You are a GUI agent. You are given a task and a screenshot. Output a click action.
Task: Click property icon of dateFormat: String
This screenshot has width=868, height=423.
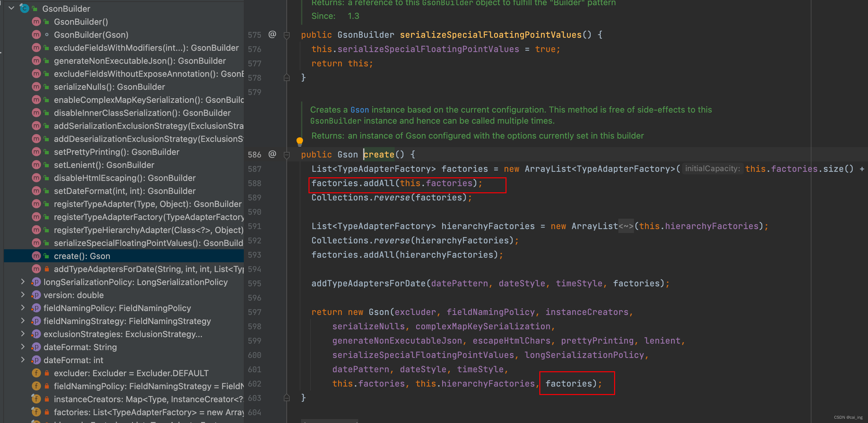tap(36, 347)
